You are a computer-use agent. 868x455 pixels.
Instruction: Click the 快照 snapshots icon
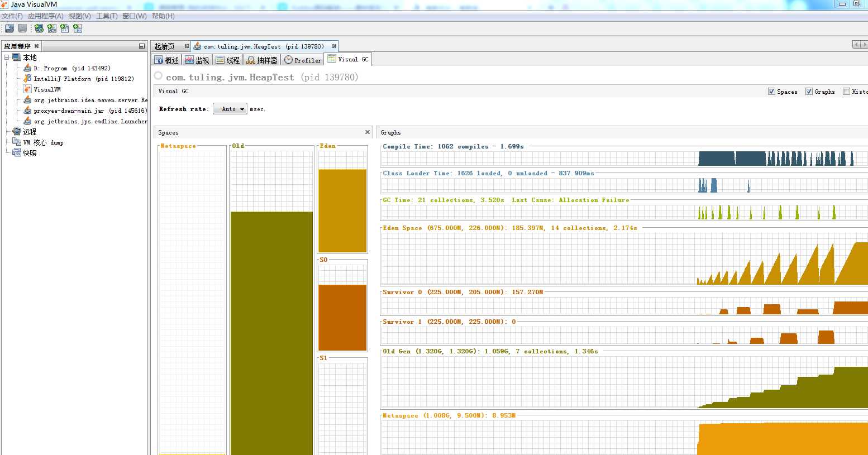[17, 153]
